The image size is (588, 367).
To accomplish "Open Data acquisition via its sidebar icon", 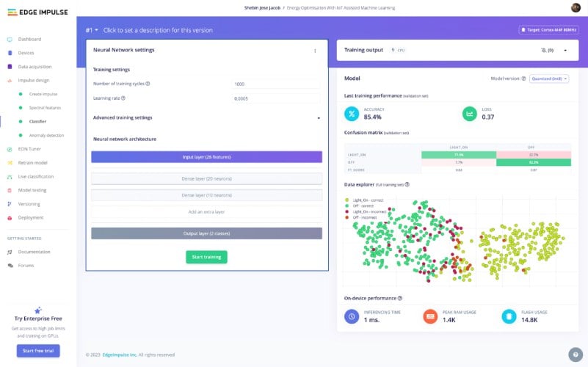I will (x=10, y=66).
